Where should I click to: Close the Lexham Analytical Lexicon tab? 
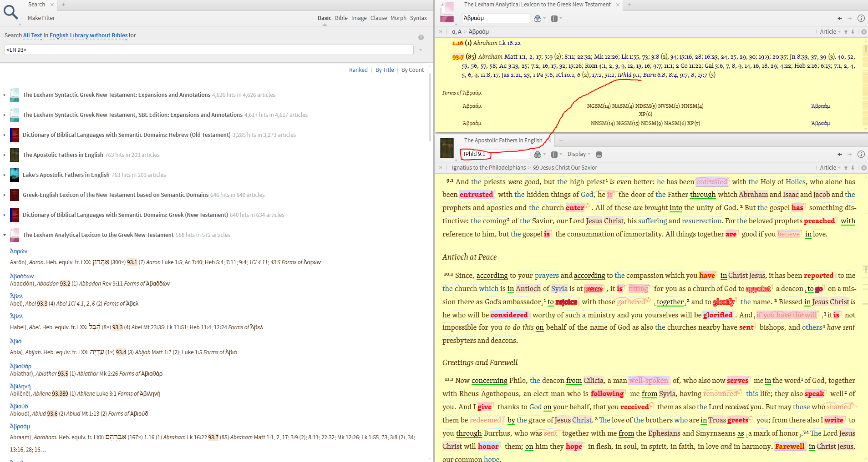coord(618,5)
